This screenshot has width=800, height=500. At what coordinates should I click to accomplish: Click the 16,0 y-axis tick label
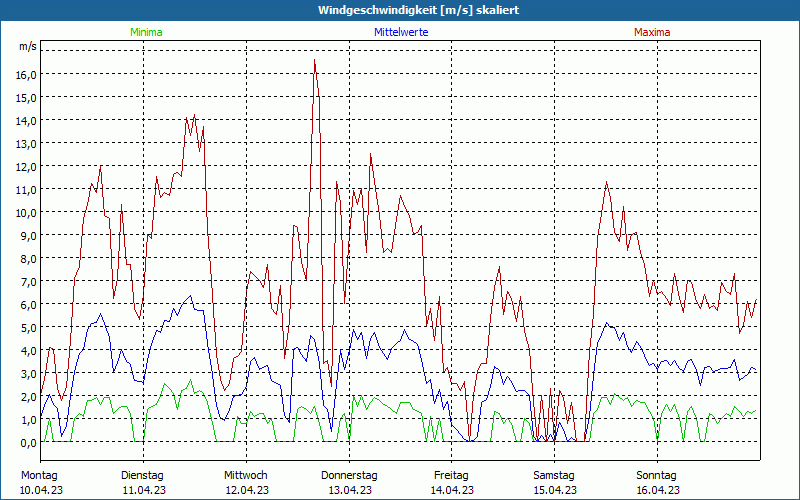[27, 74]
